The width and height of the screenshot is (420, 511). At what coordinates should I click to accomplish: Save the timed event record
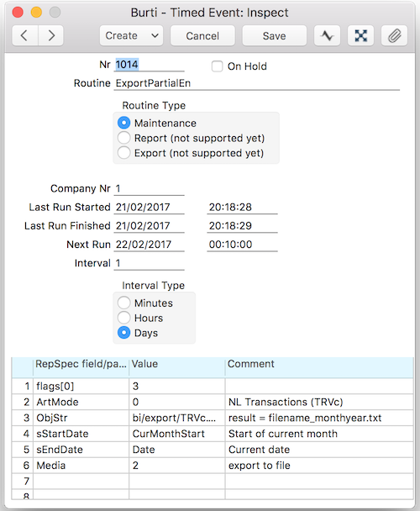[274, 35]
